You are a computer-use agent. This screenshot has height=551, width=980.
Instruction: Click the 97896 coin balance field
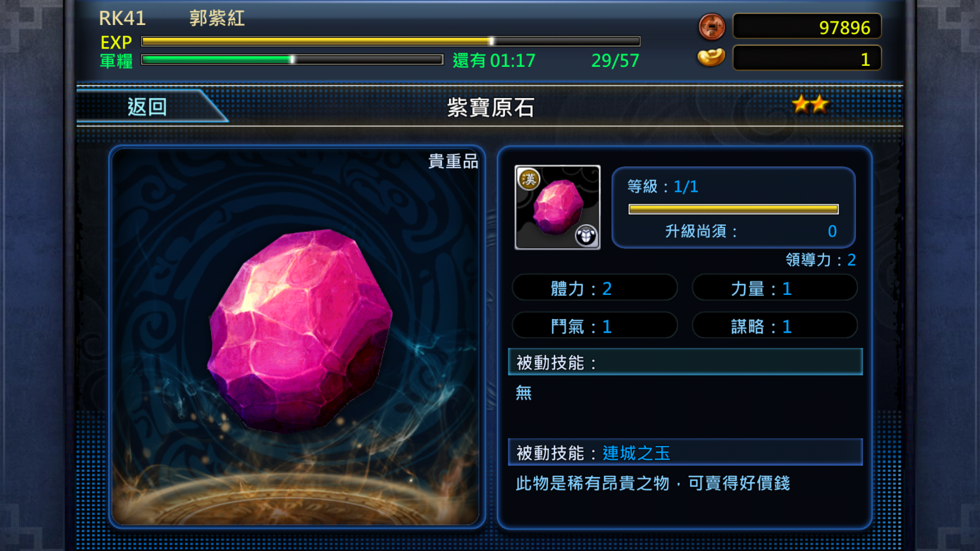click(807, 27)
